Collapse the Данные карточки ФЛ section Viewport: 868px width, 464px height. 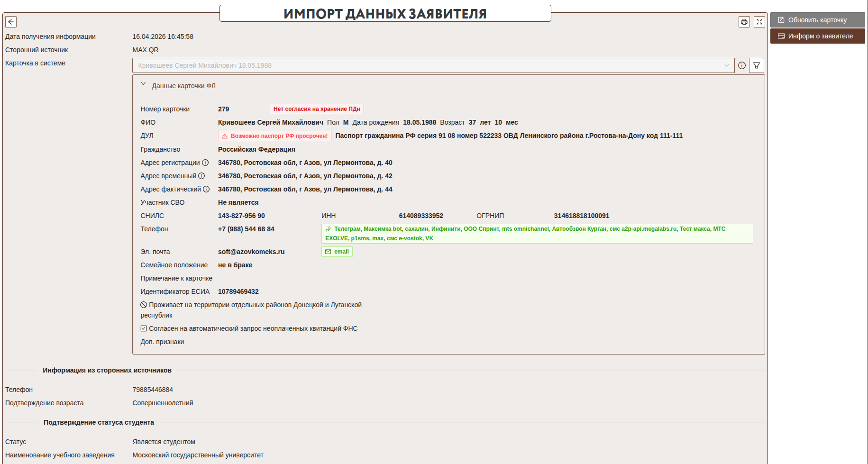coord(143,84)
